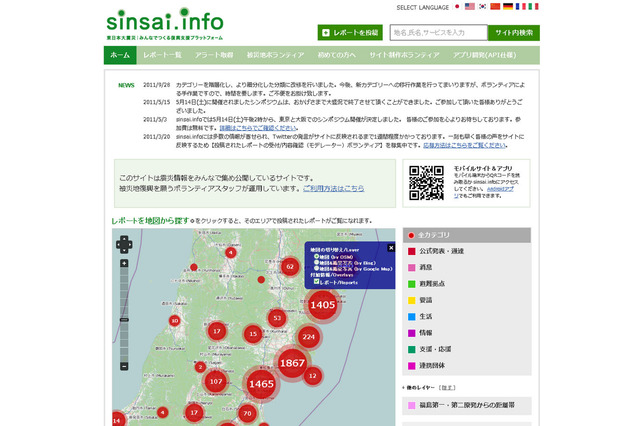
Task: Click the map zoom level slider handle
Action: click(x=124, y=320)
